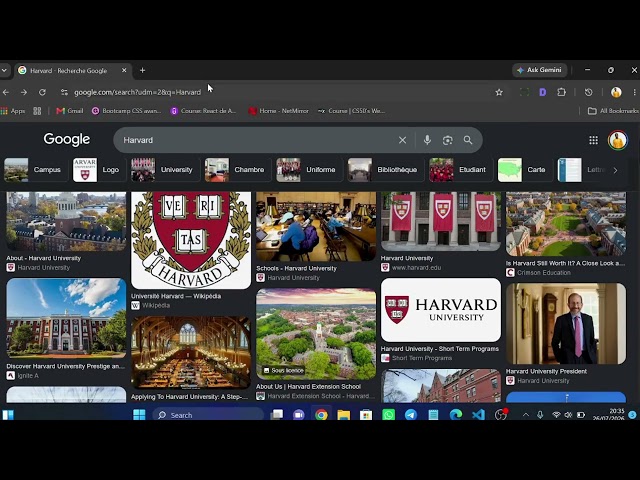Open the volume control in system tray
This screenshot has height=480, width=640.
click(568, 415)
